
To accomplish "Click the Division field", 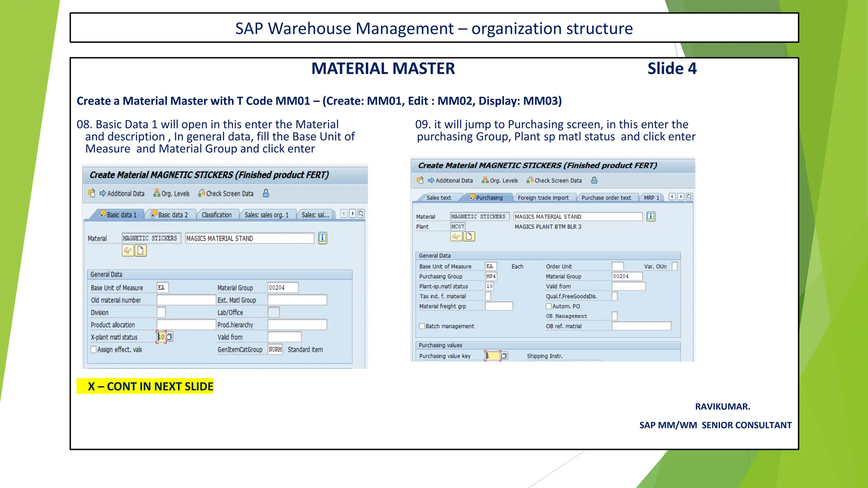I will click(x=161, y=312).
